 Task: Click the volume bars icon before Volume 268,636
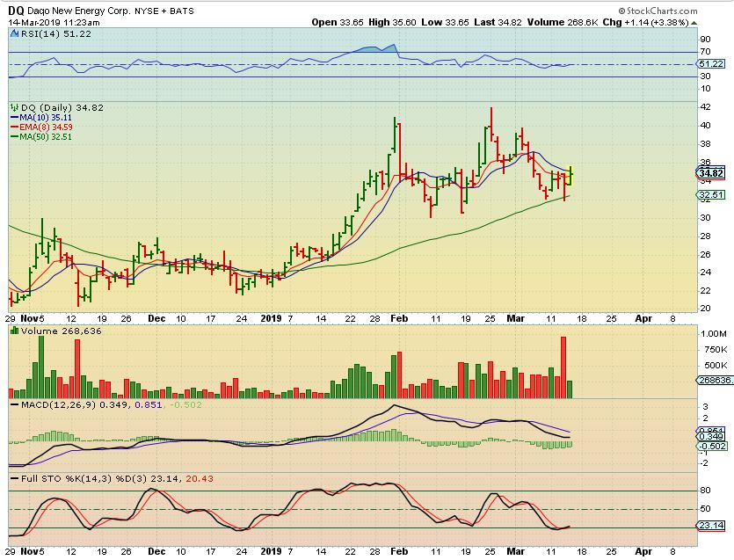tap(15, 331)
